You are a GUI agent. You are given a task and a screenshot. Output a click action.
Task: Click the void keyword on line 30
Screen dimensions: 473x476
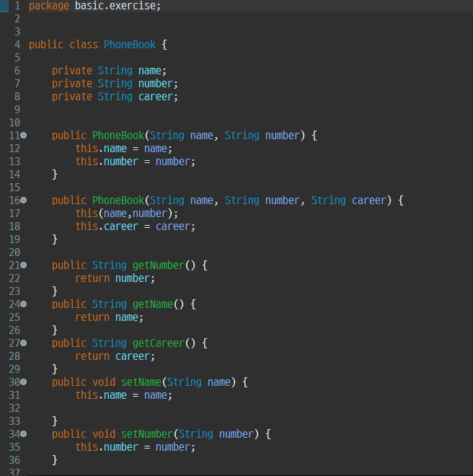[104, 382]
